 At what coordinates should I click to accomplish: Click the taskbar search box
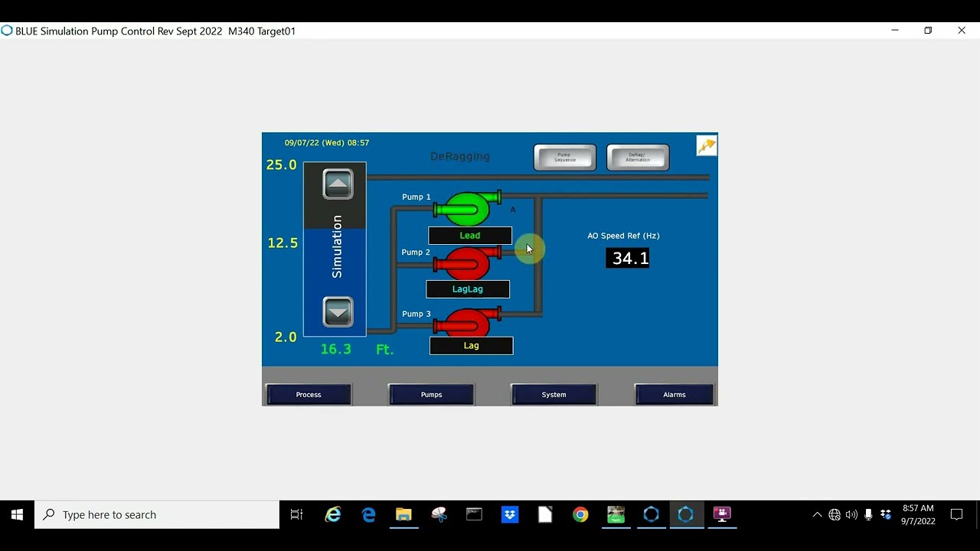coord(157,515)
